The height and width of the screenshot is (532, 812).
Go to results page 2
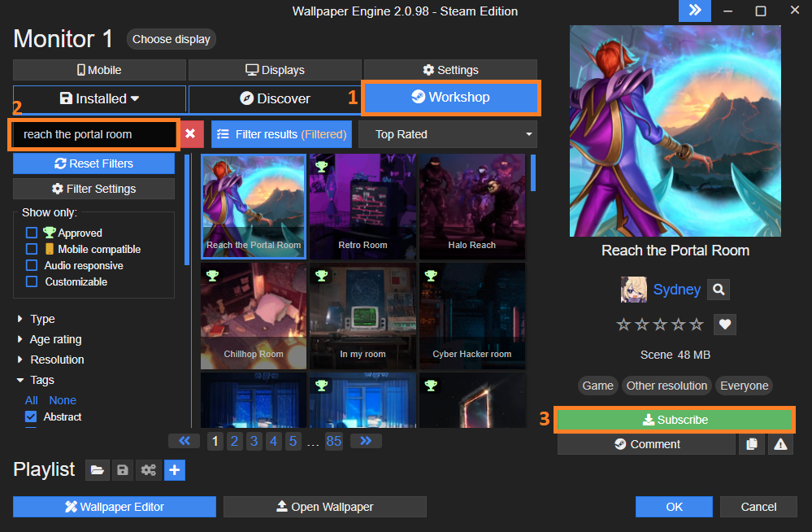point(235,441)
